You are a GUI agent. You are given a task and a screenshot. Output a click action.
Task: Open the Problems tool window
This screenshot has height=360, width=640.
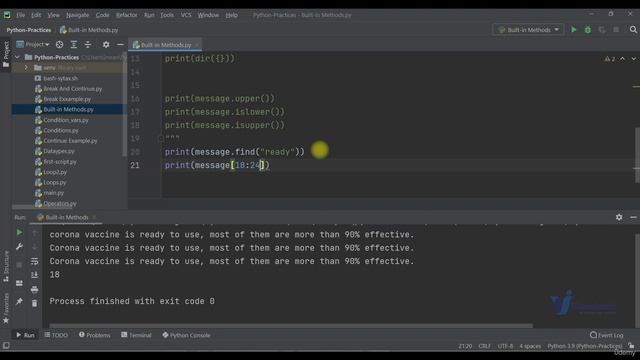[x=94, y=335]
